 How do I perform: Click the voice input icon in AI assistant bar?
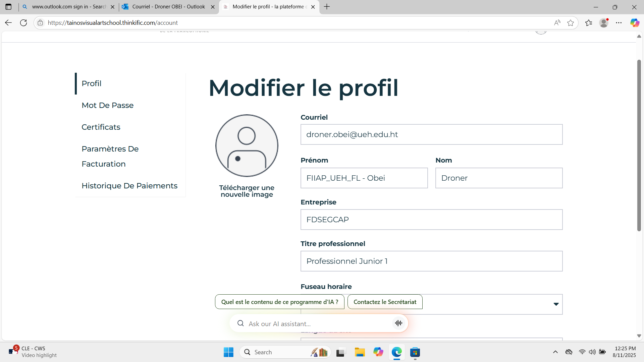398,323
